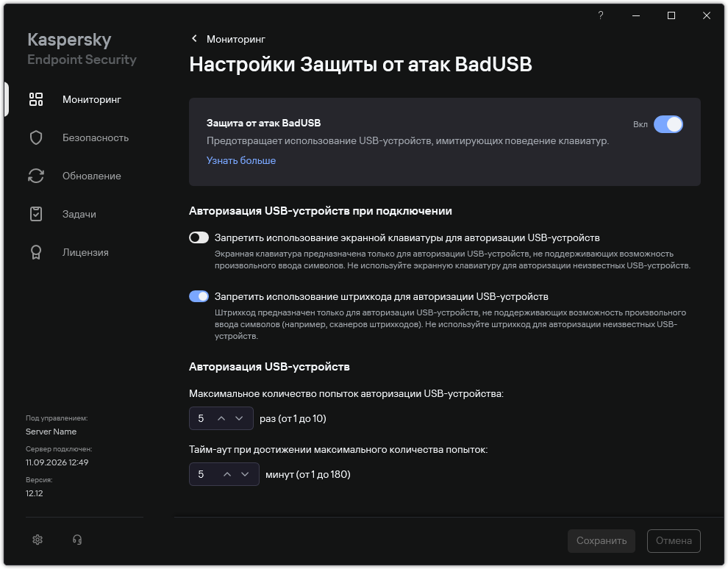Click the text раз (от 1 до 10)
Viewport: 728px width, 569px height.
click(x=293, y=418)
